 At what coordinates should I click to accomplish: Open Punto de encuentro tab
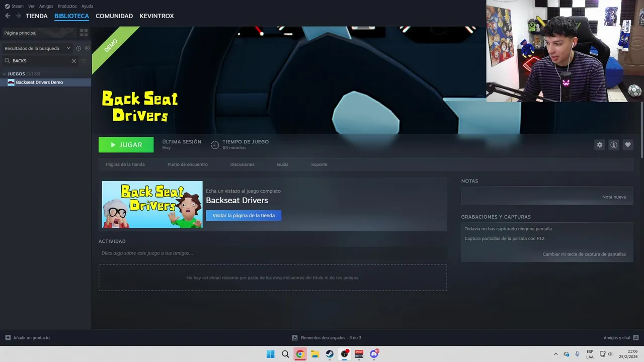tap(187, 164)
